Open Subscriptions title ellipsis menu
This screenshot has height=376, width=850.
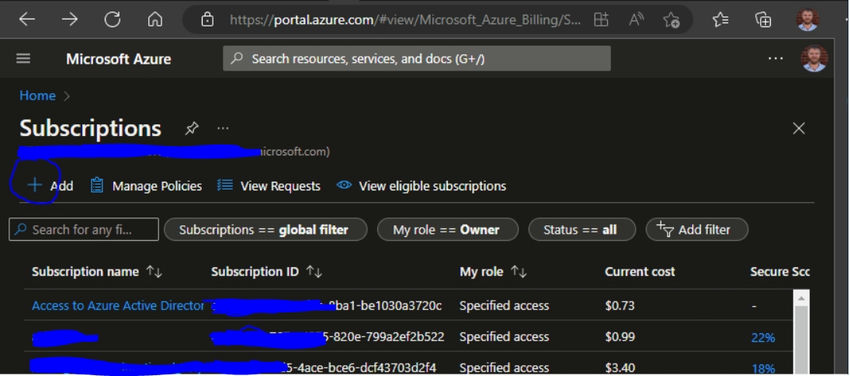pos(223,128)
